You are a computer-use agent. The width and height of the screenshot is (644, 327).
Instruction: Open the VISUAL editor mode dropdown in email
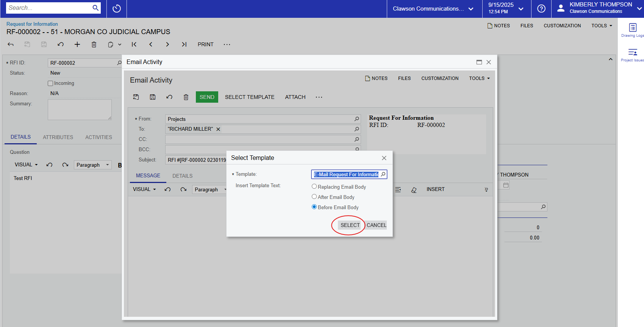(x=144, y=189)
